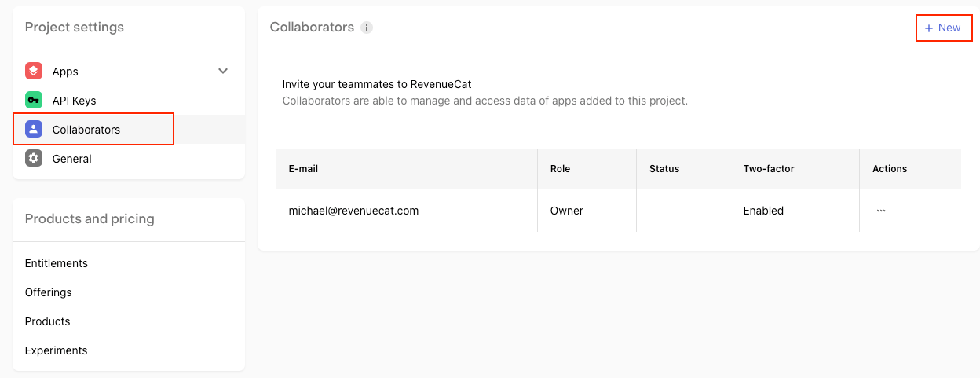980x378 pixels.
Task: Click the gray General gear icon
Action: (x=33, y=158)
